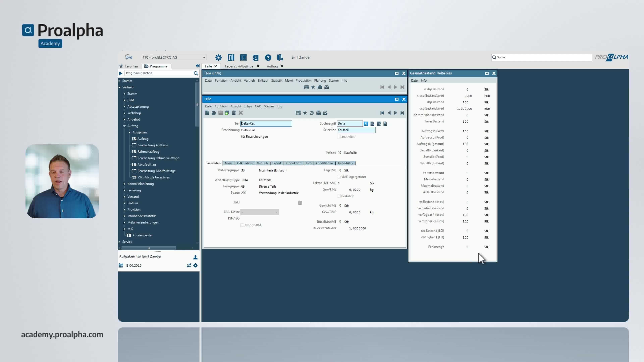Click the settings gear icon in top toolbar
The width and height of the screenshot is (644, 362).
[x=218, y=57]
